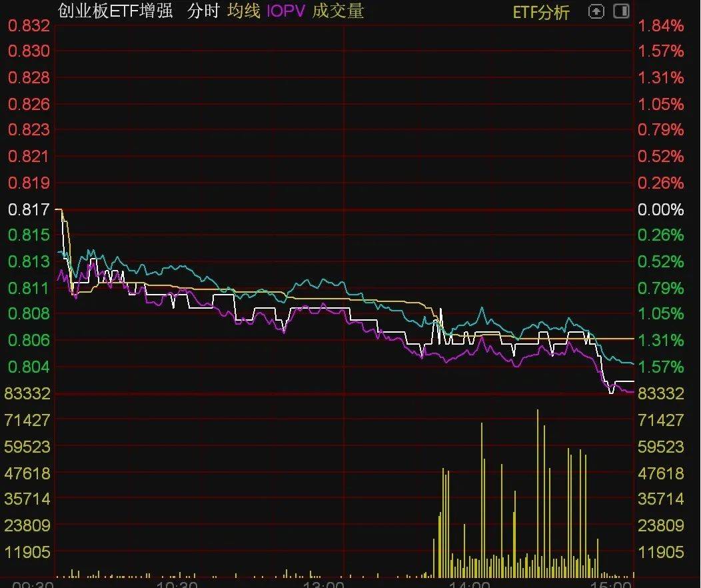Select the 成交量 (volume) legend label

coord(337,11)
